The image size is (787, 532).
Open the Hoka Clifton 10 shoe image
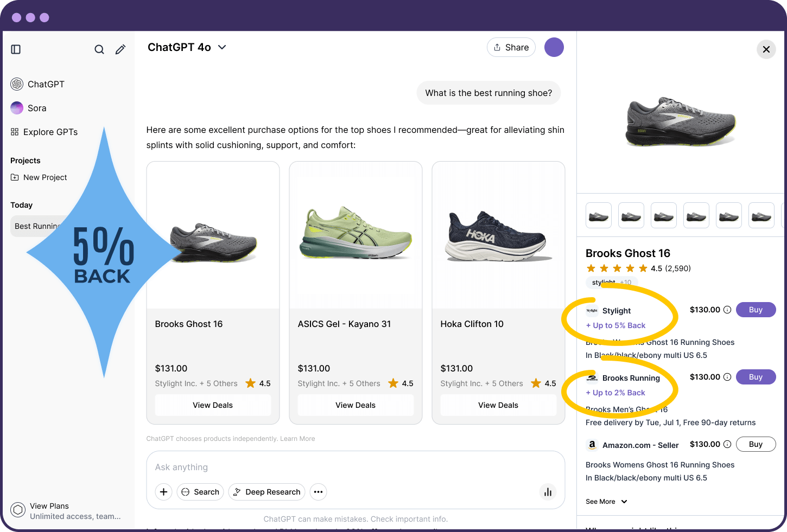point(497,236)
